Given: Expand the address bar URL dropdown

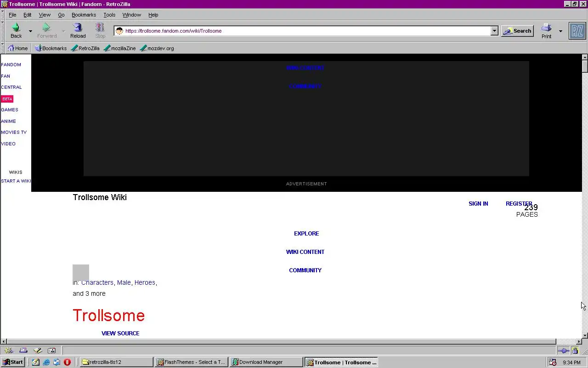Looking at the screenshot, I should click(x=494, y=31).
